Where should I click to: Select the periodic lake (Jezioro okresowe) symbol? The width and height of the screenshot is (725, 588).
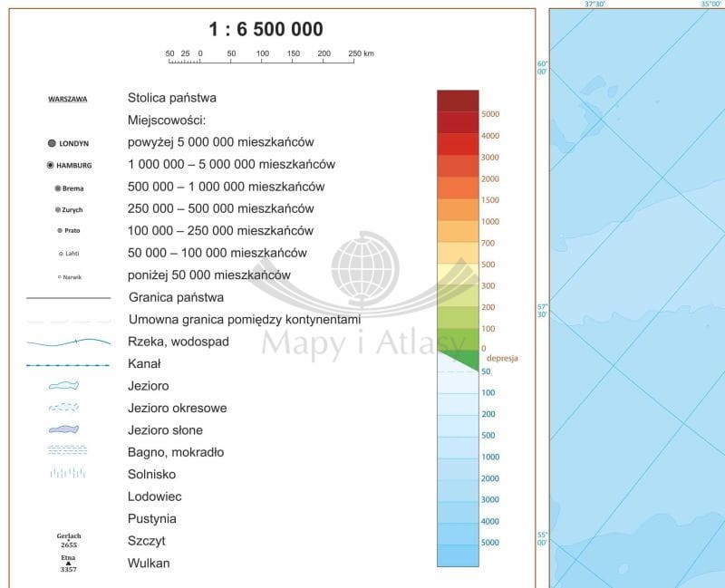click(64, 408)
